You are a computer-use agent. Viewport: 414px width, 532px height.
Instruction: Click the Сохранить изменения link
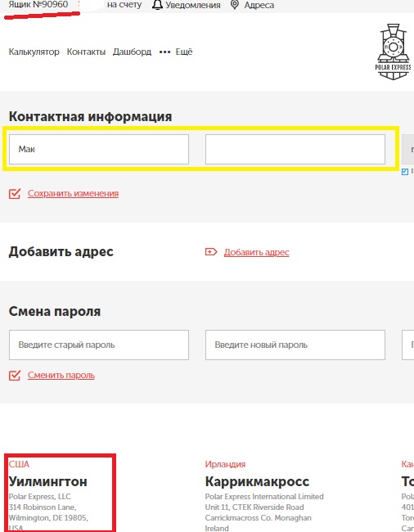(x=74, y=193)
